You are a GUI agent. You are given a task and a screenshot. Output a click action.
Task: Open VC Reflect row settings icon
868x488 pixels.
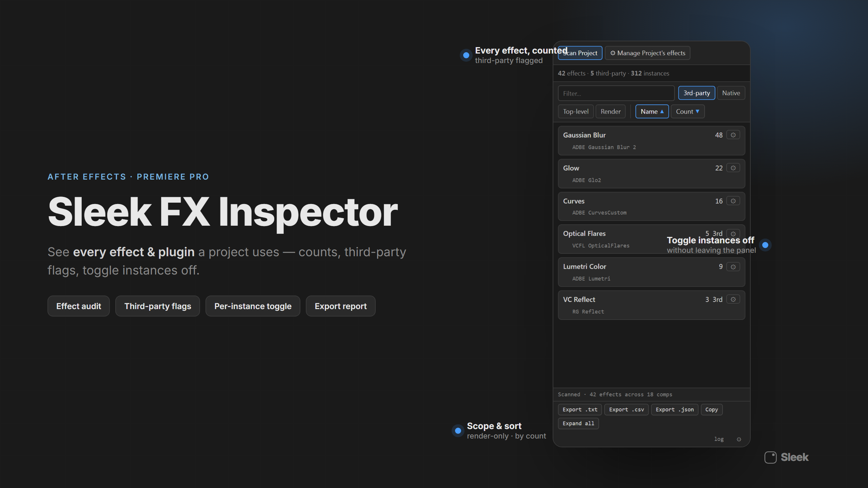(733, 299)
